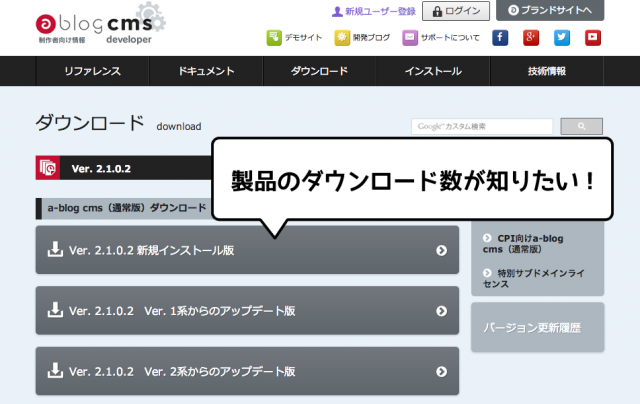Click download icon on Ver. 1系 update row
640x404 pixels.
tap(55, 310)
